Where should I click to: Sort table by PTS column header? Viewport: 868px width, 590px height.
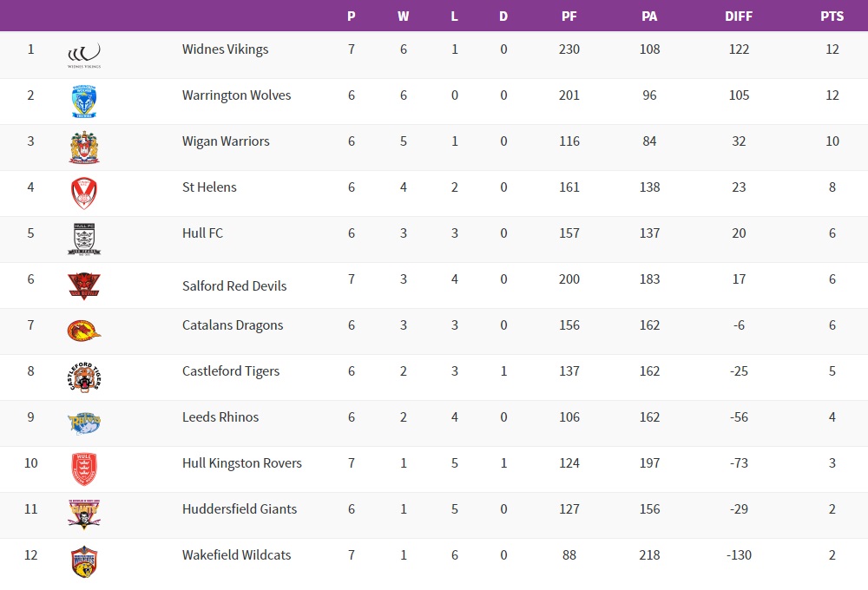coord(832,16)
